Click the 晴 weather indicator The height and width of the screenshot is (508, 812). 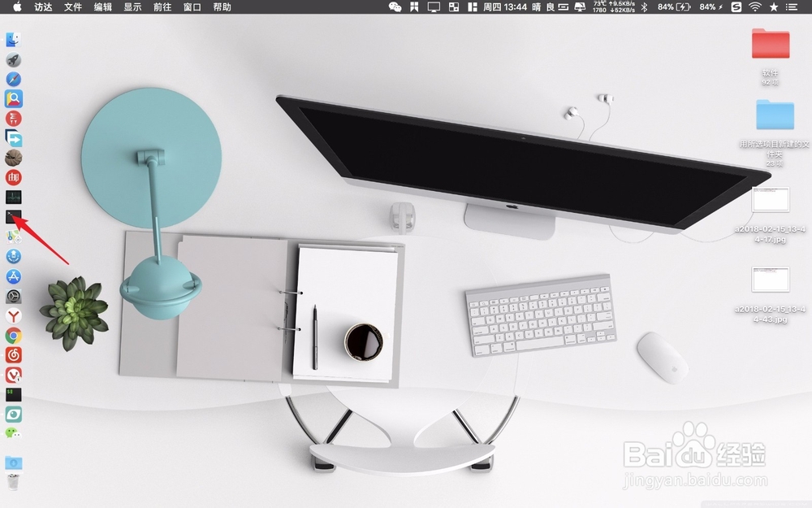click(x=537, y=7)
